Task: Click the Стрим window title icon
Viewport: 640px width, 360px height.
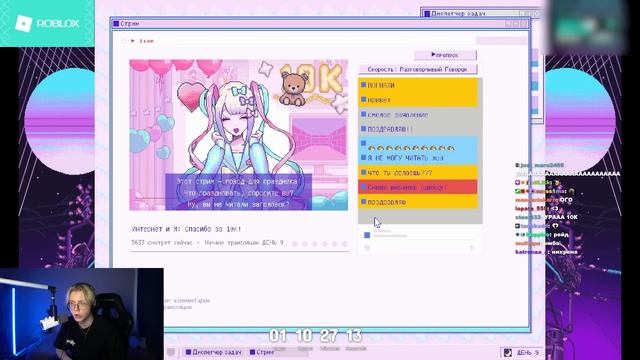Action: [116, 24]
